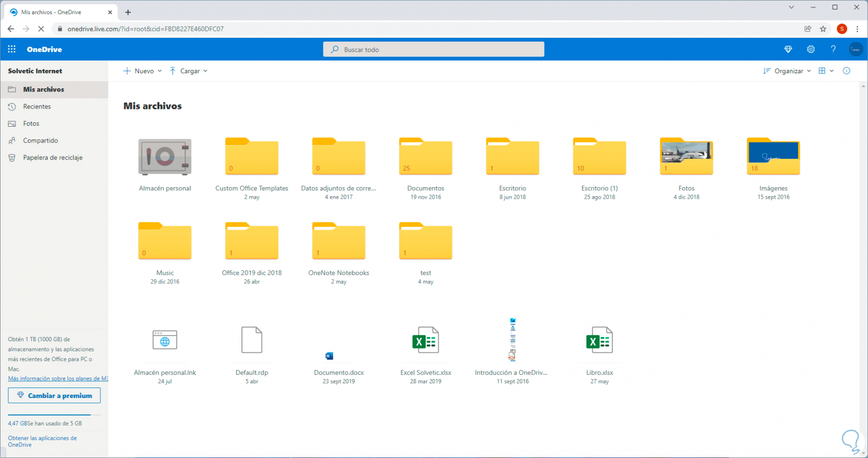The image size is (868, 458).
Task: Open the Almacén personal vault icon
Action: [x=165, y=157]
